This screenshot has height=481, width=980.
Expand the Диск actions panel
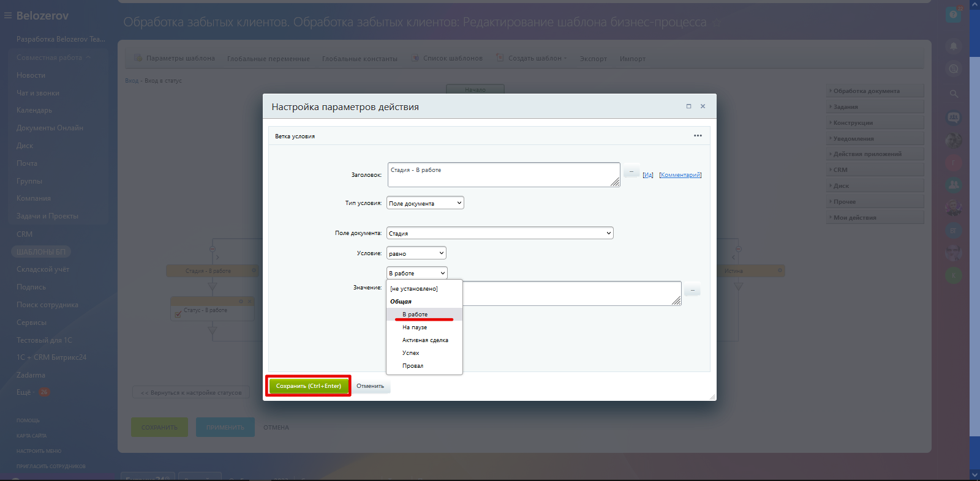(875, 186)
